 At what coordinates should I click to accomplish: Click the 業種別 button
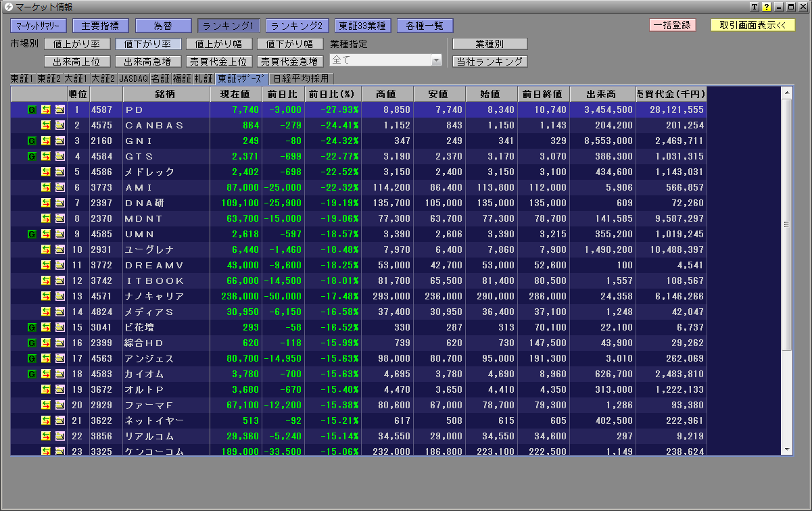[x=489, y=44]
